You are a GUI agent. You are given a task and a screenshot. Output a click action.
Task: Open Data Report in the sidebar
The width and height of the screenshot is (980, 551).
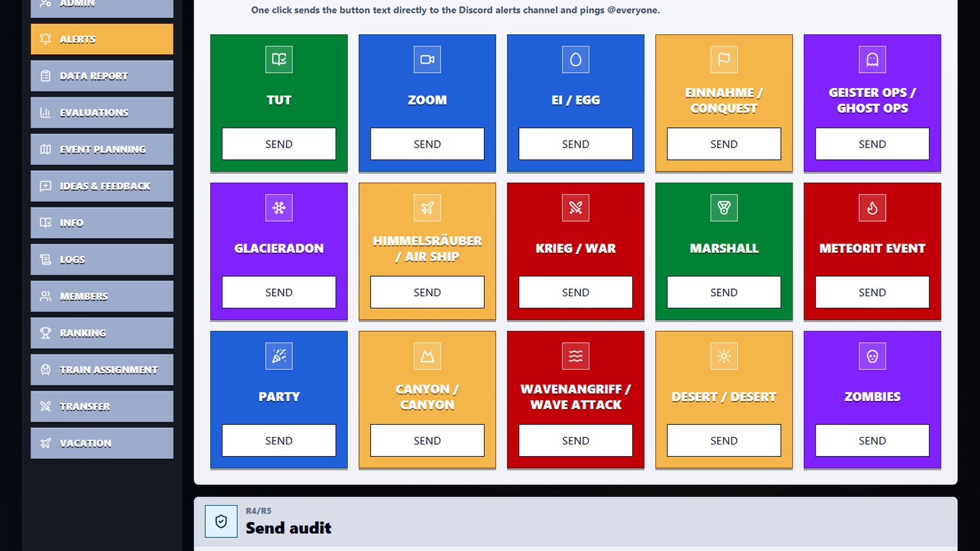pyautogui.click(x=102, y=76)
